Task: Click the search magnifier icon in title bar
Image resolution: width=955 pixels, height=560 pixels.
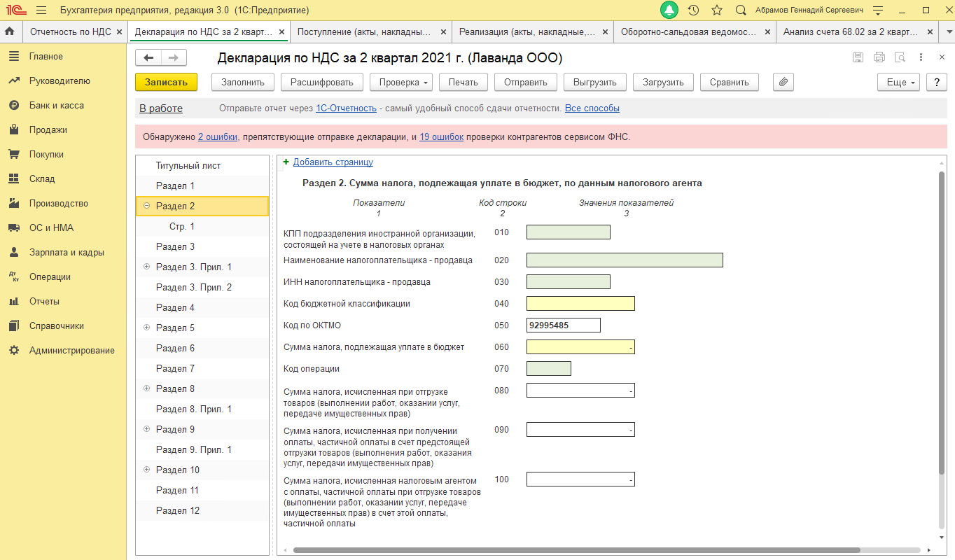Action: point(741,10)
